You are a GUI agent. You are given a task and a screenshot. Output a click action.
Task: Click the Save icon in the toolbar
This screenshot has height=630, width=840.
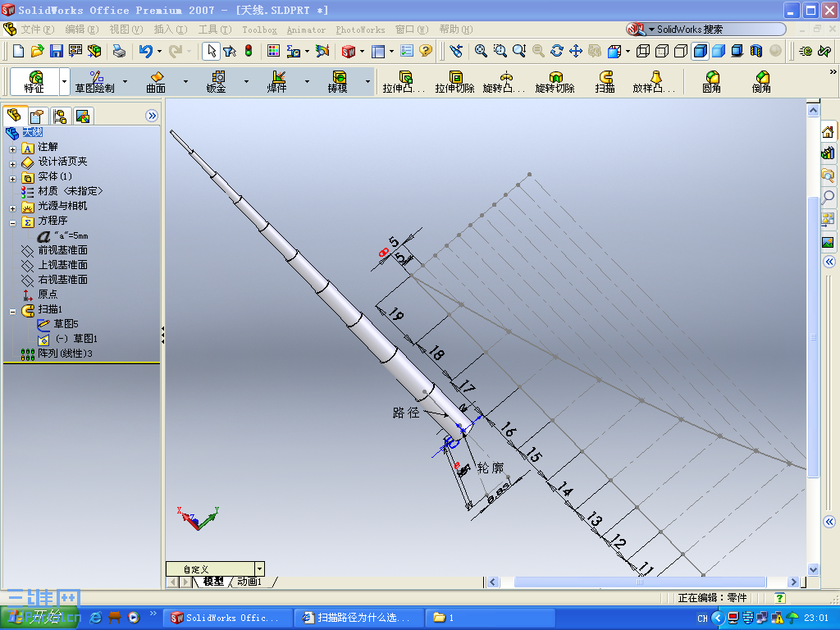tap(56, 50)
